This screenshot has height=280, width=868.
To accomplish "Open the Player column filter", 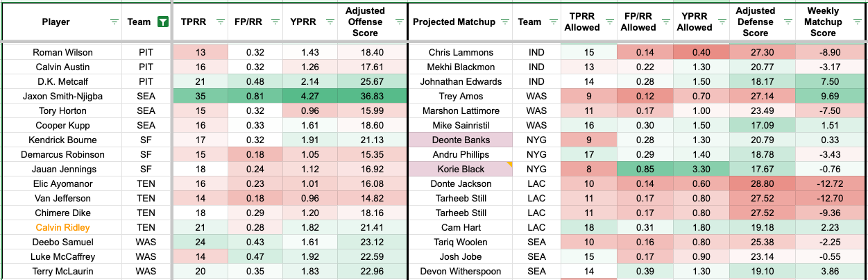I will 114,22.
